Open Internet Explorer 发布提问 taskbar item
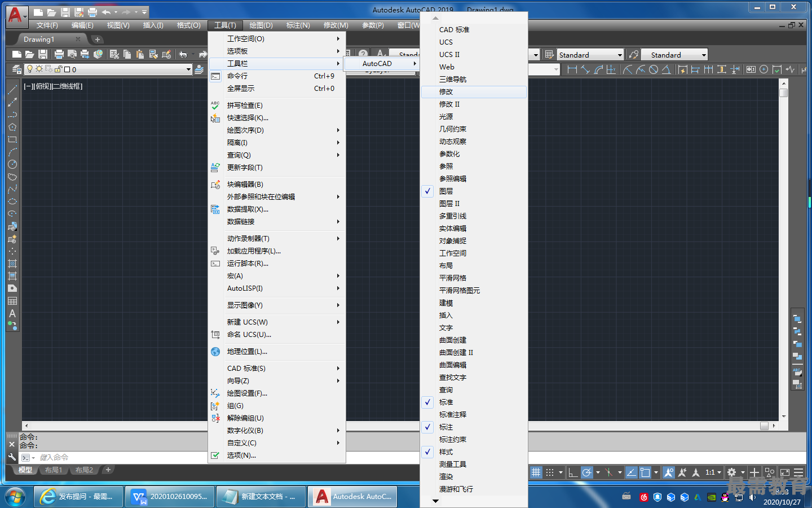The image size is (812, 508). click(x=78, y=497)
